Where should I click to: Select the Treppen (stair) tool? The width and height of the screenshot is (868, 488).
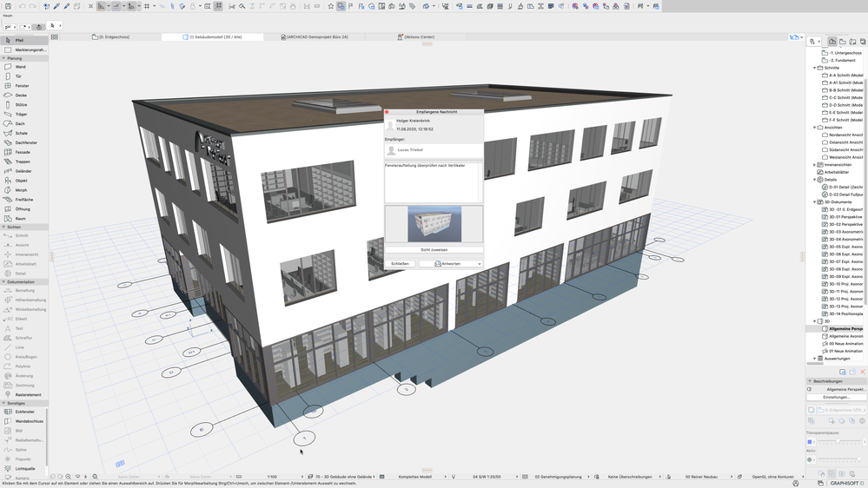(x=23, y=162)
